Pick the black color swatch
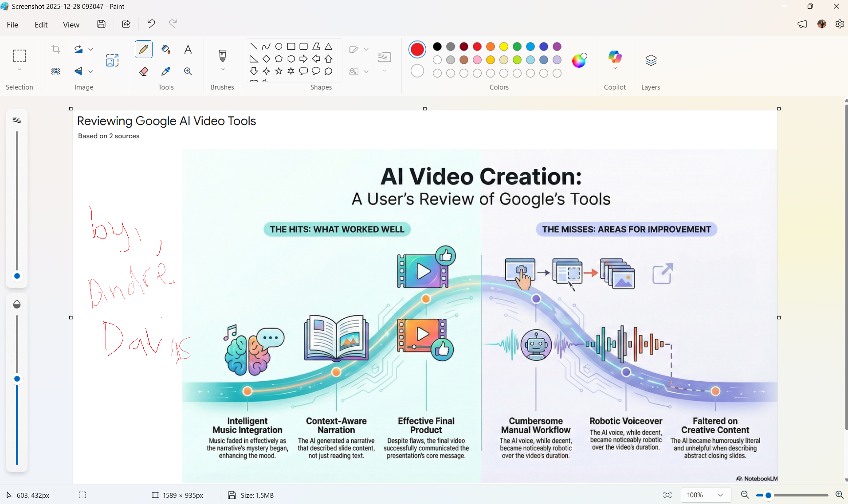Viewport: 848px width, 504px height. 437,47
